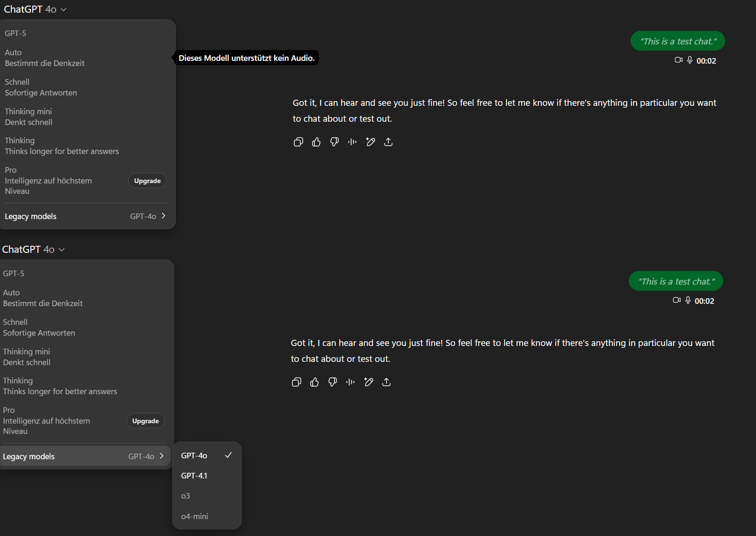Click the upper 'This is a test chat.' bubble

coord(678,41)
